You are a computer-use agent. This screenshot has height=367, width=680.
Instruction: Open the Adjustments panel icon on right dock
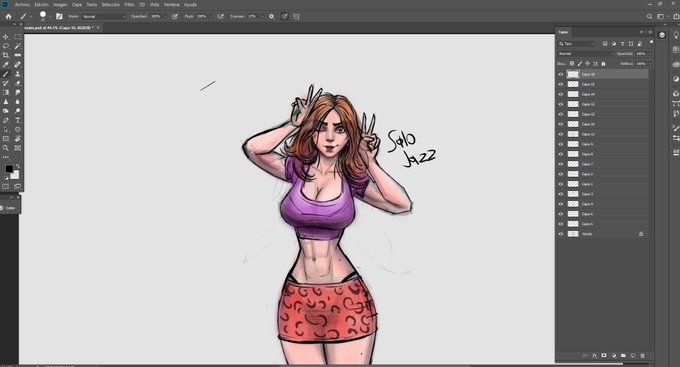pos(676,79)
